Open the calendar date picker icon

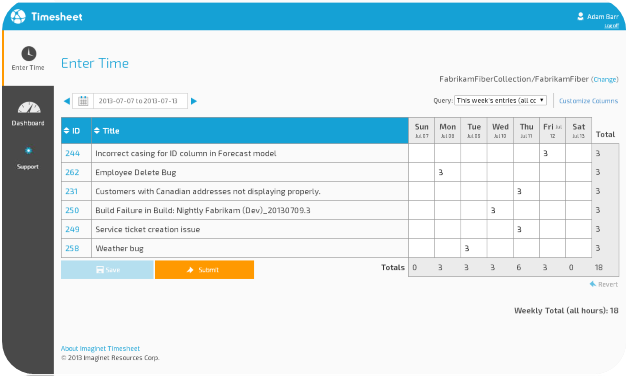tap(83, 101)
